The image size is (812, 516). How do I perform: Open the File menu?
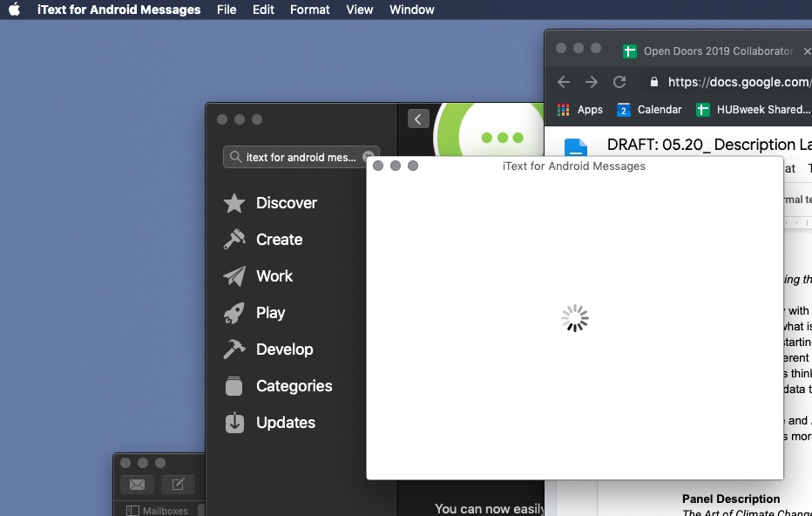[227, 10]
